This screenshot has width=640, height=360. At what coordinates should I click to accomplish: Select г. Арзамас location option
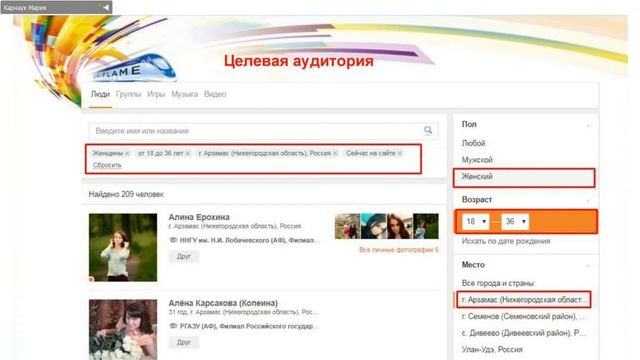click(x=524, y=300)
